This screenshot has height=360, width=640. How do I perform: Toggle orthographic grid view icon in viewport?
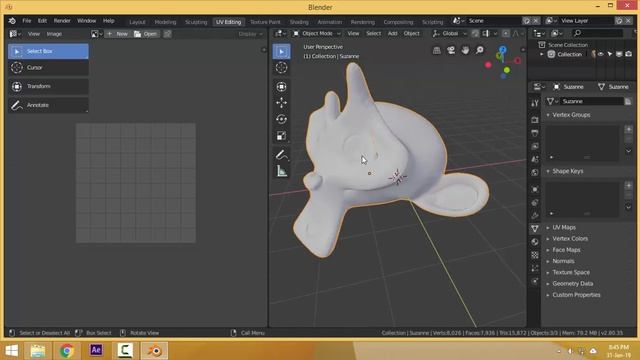pos(437,50)
